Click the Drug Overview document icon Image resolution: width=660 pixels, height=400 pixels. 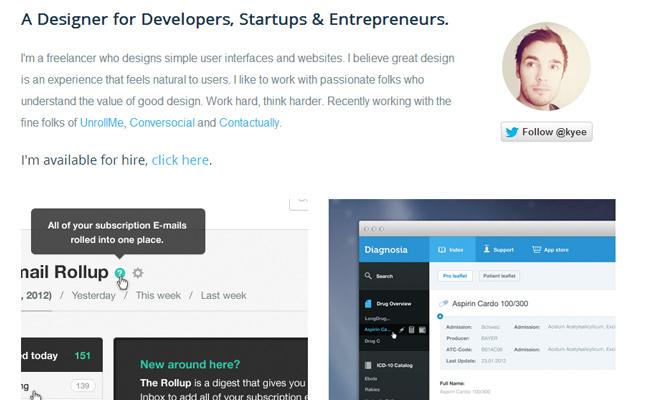click(367, 303)
